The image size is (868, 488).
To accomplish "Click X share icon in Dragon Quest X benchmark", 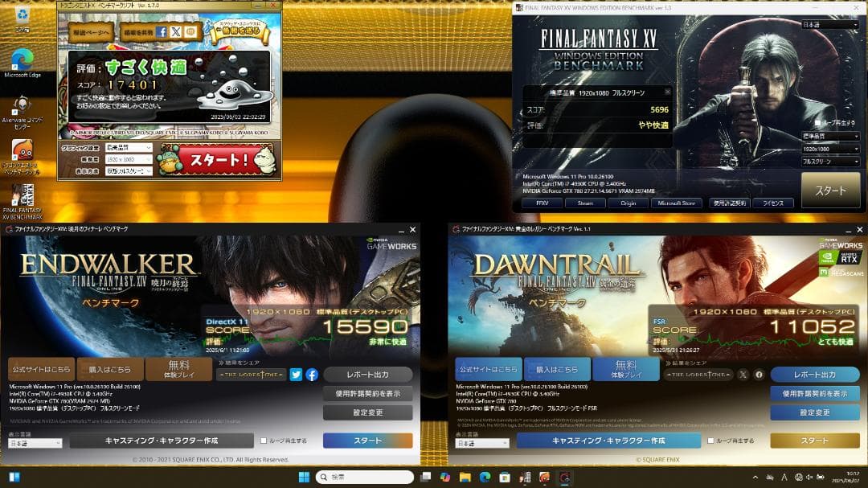I will click(x=175, y=32).
